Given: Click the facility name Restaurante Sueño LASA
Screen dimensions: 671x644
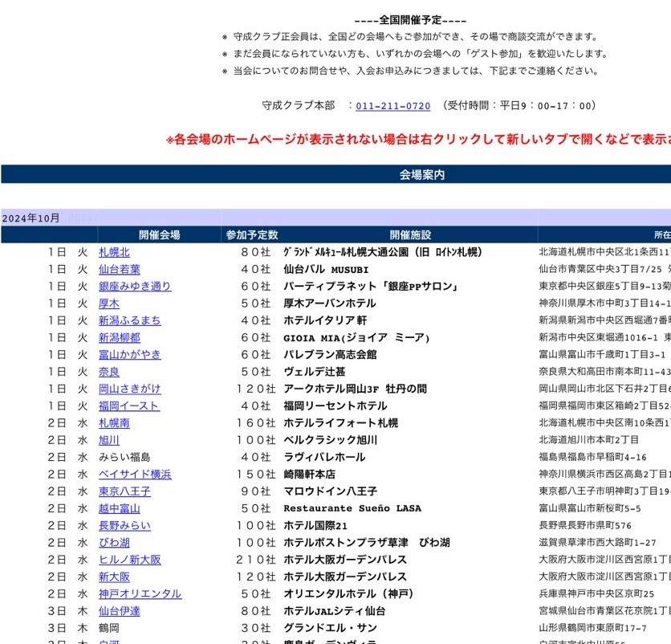Looking at the screenshot, I should pos(352,508).
